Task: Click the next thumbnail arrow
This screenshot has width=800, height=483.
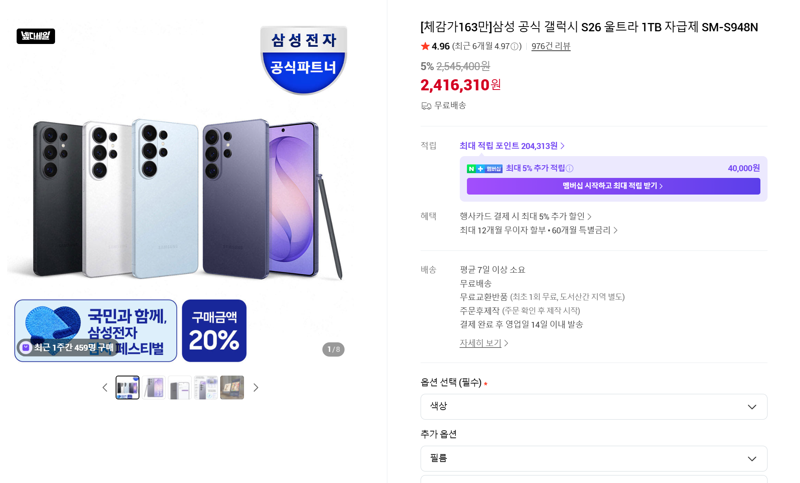Action: [x=256, y=388]
